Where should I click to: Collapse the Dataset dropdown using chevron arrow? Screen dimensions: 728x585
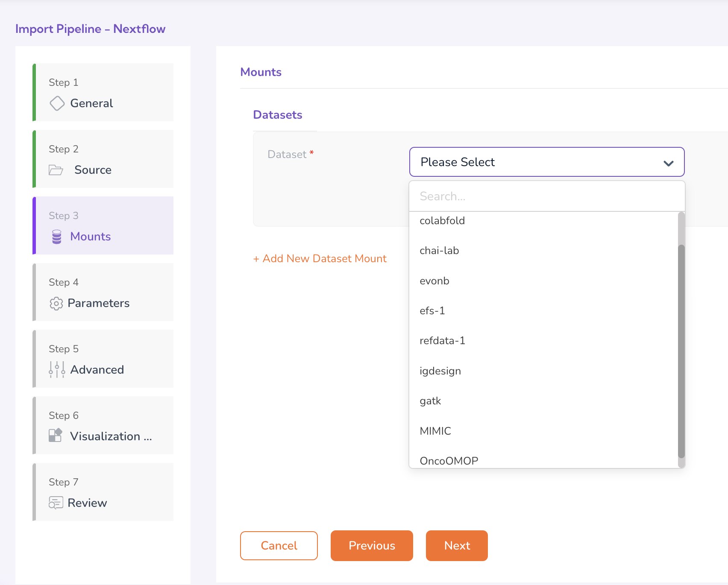(668, 163)
